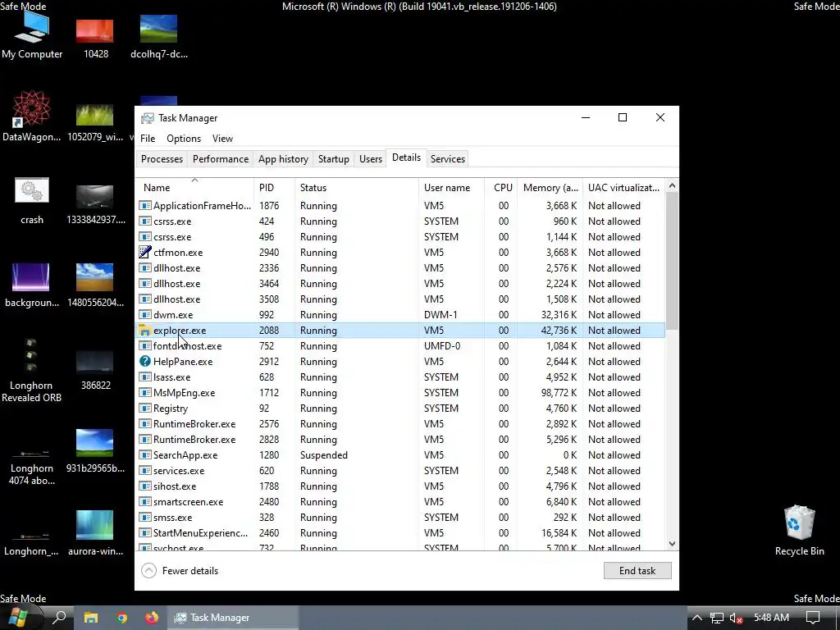Select the MsMpEng.exe process
The width and height of the screenshot is (840, 630).
(x=400, y=393)
